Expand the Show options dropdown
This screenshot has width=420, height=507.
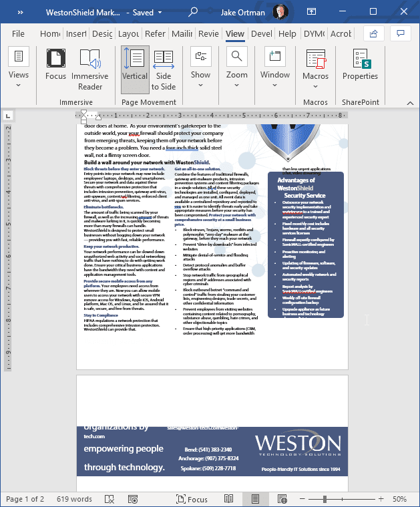[200, 67]
